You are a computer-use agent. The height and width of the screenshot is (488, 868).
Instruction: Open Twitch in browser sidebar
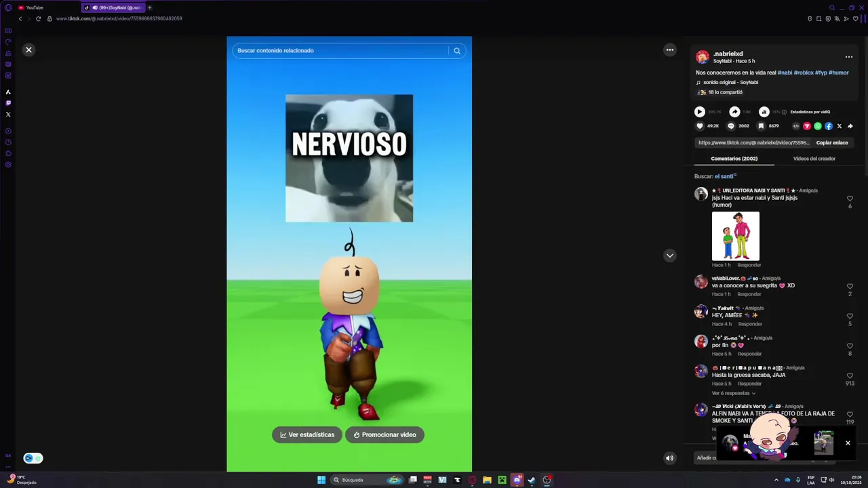(x=8, y=103)
